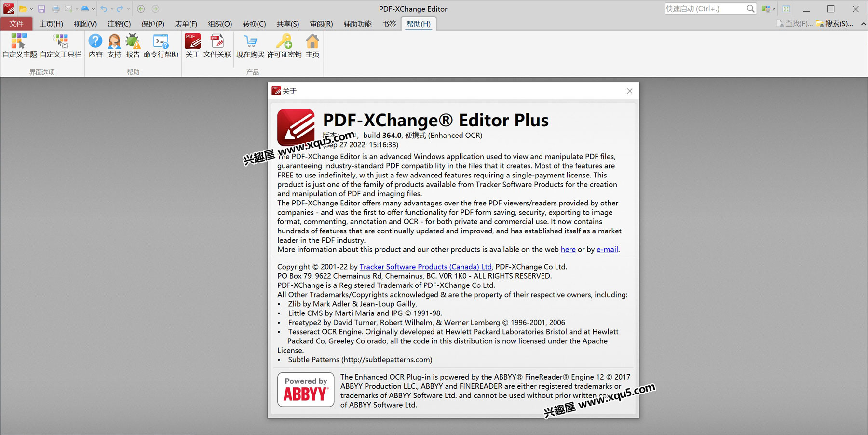The image size is (868, 435).
Task: Switch to the Share (共享(S)) tab
Action: tap(288, 24)
